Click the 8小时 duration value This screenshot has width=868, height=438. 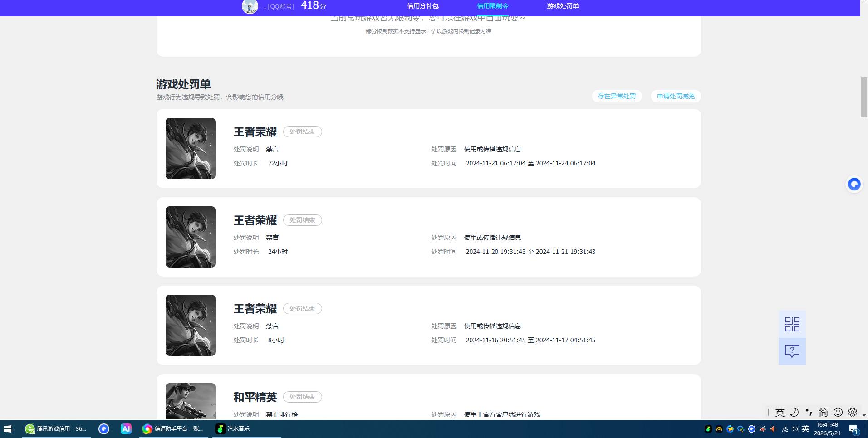coord(276,340)
